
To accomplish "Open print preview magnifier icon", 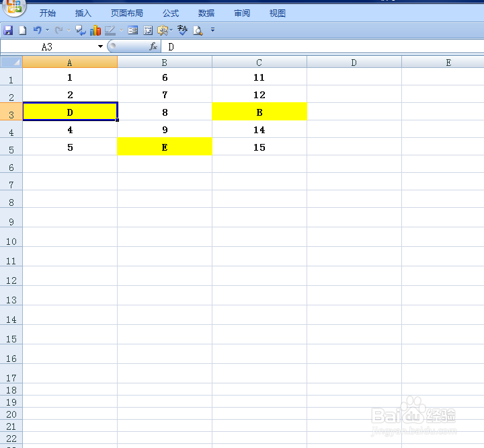I will tap(198, 30).
